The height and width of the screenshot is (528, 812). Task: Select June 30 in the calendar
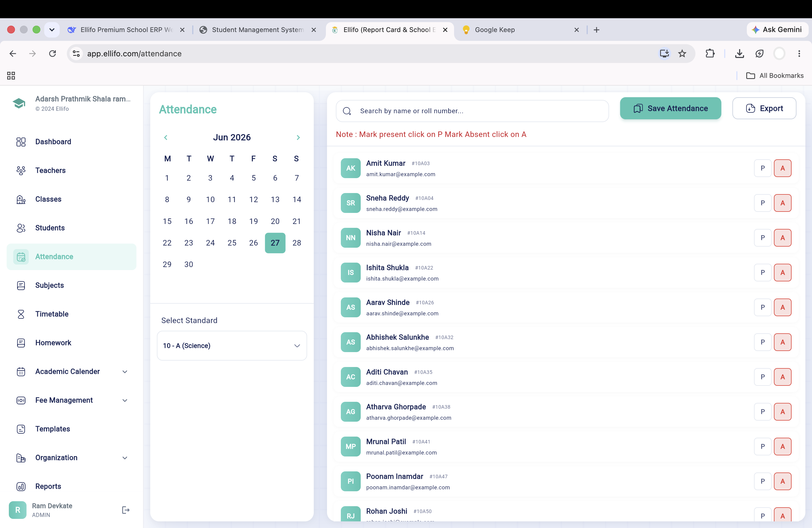pos(189,264)
